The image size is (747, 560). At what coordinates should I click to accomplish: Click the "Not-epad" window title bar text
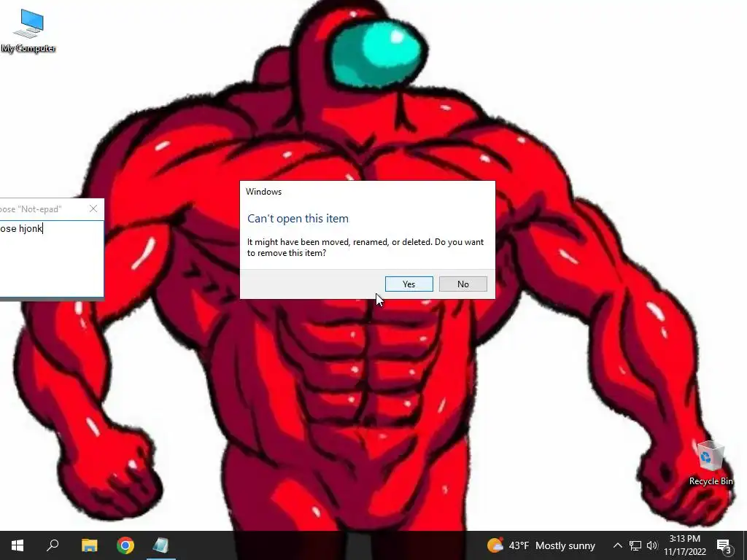tap(31, 209)
